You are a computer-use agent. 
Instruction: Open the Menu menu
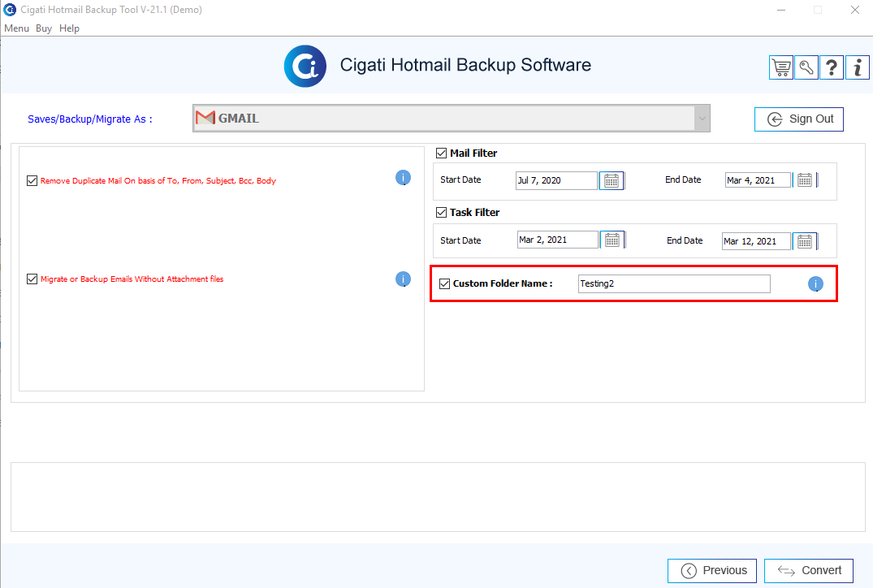click(x=17, y=28)
